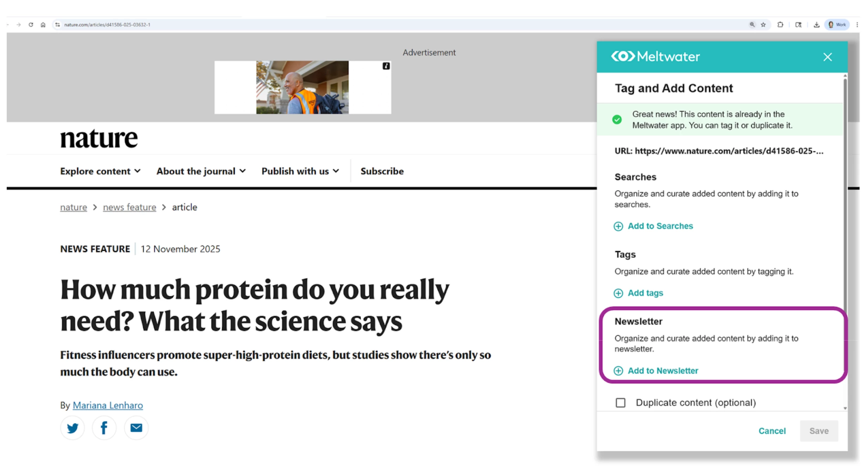Click the Subscribe menu item
The image size is (868, 475).
pyautogui.click(x=382, y=171)
